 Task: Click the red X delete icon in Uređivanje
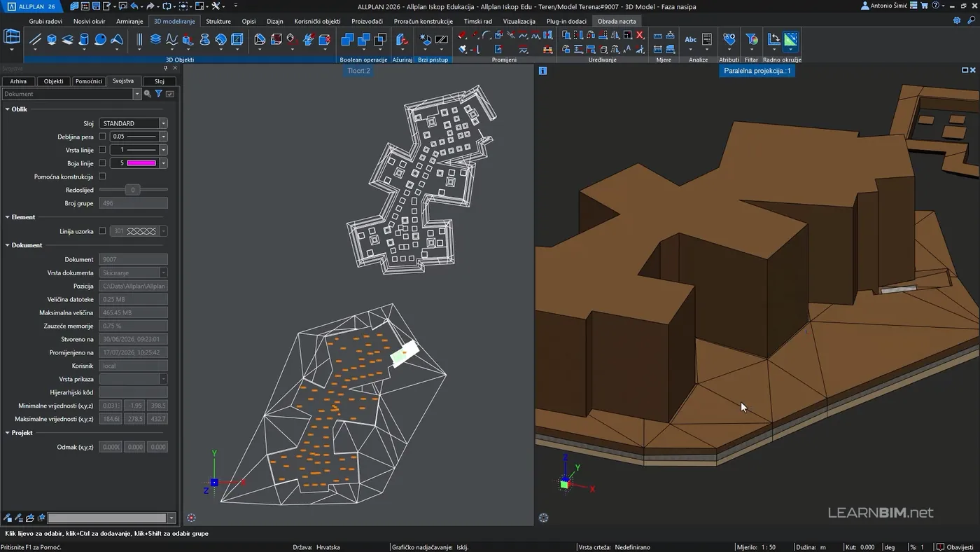click(640, 35)
